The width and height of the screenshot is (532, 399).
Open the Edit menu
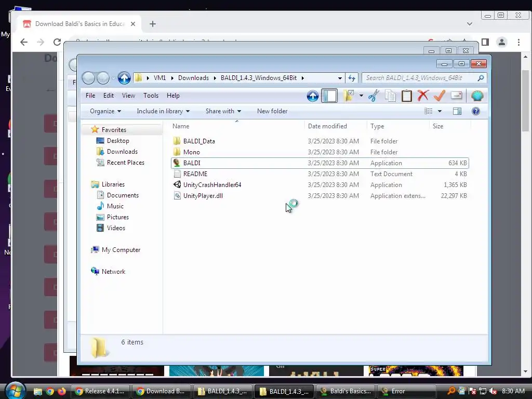click(x=109, y=96)
